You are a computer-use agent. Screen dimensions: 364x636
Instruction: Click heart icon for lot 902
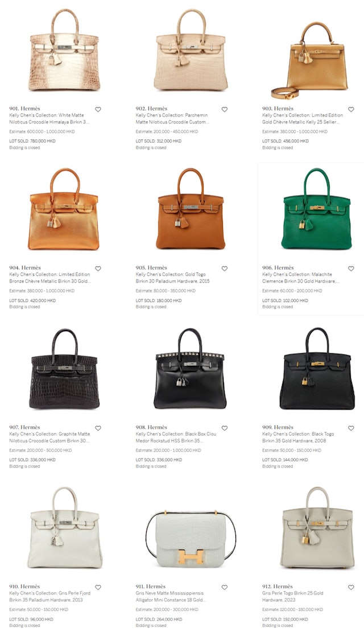coord(225,110)
